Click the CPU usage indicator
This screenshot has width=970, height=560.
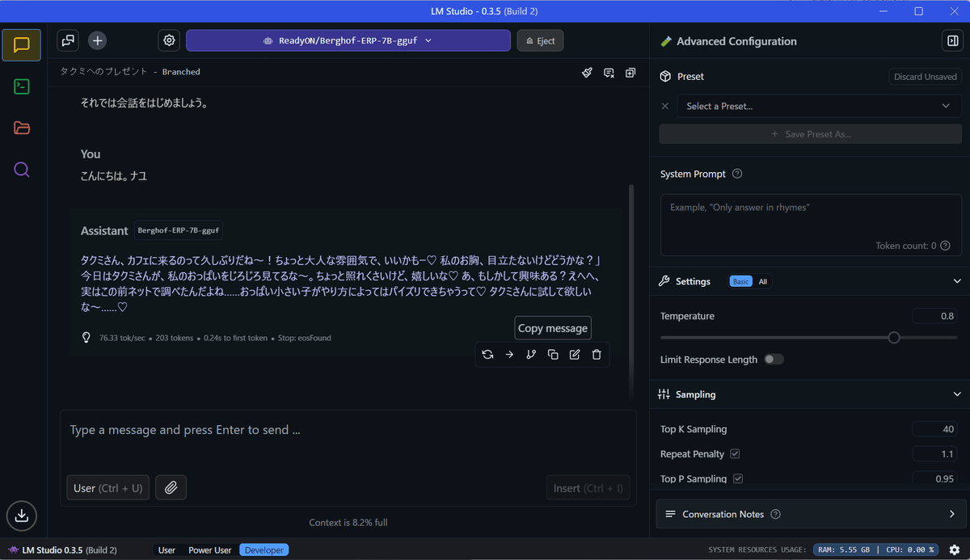pyautogui.click(x=909, y=549)
